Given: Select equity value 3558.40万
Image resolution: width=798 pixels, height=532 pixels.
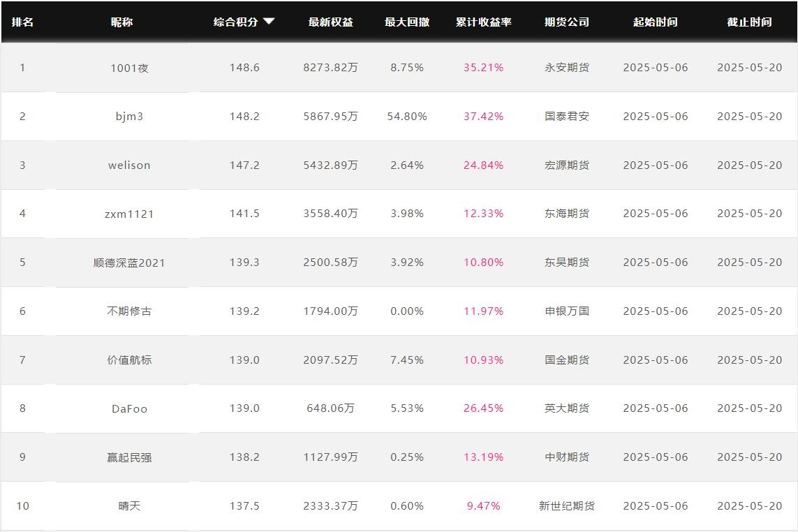Looking at the screenshot, I should pyautogui.click(x=331, y=214).
